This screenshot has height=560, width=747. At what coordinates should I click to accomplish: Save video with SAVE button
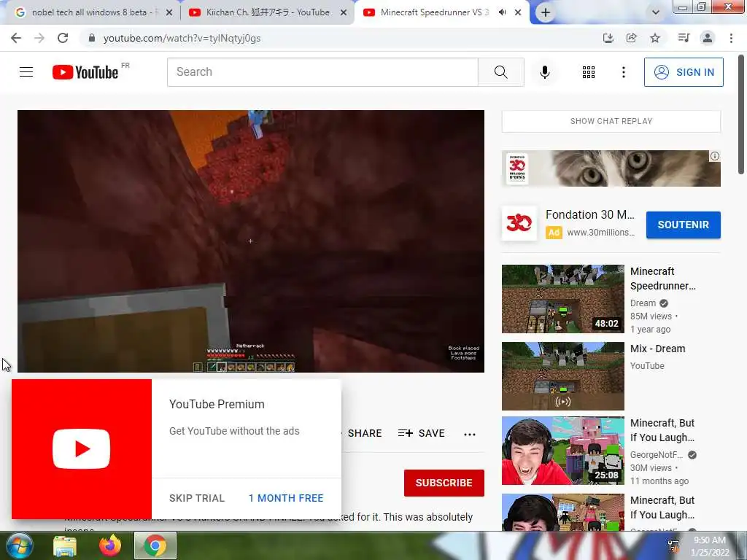coord(421,433)
